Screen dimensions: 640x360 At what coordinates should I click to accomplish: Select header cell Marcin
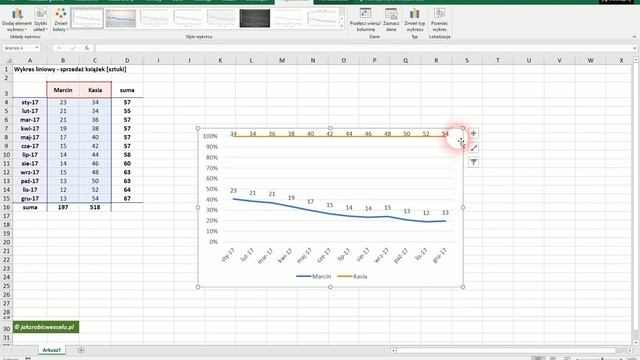(x=63, y=90)
